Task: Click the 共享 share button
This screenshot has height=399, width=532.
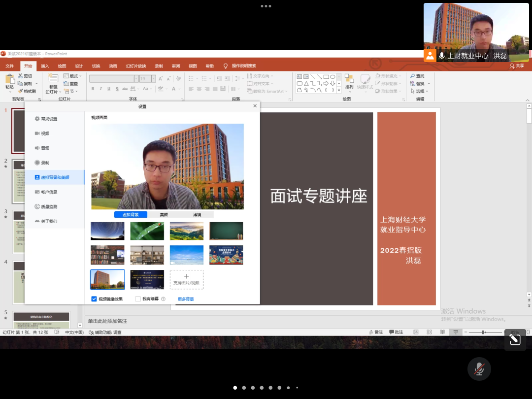Action: click(x=517, y=66)
